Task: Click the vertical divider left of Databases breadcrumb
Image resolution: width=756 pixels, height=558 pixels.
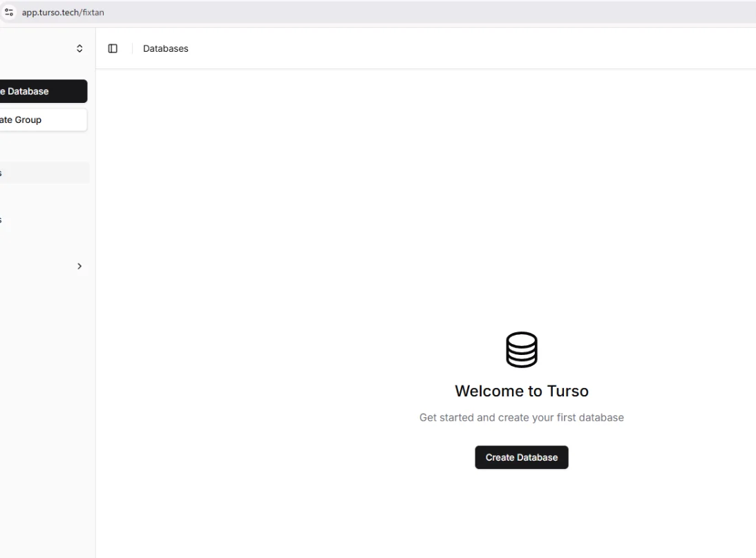Action: click(132, 48)
